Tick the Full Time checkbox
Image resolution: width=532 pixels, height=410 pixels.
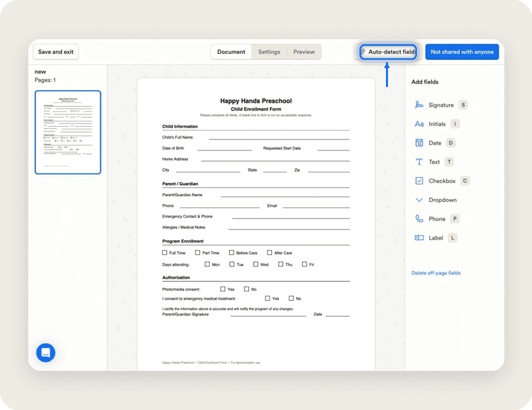pos(165,253)
